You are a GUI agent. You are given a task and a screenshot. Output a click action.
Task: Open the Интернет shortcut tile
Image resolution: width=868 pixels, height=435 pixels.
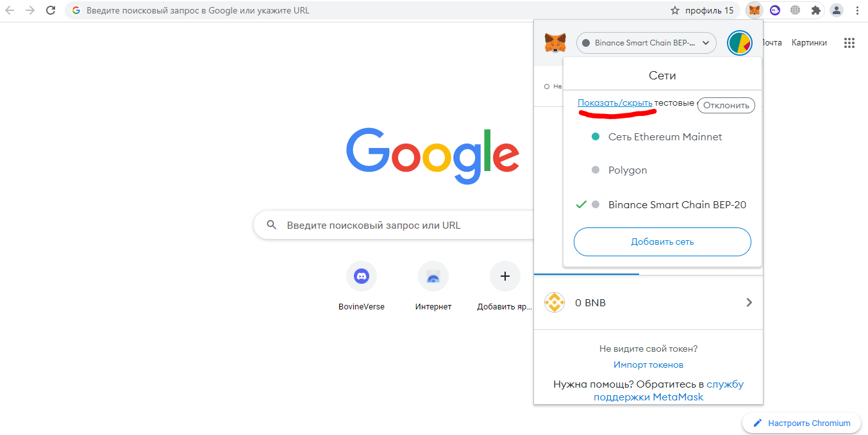click(x=433, y=286)
